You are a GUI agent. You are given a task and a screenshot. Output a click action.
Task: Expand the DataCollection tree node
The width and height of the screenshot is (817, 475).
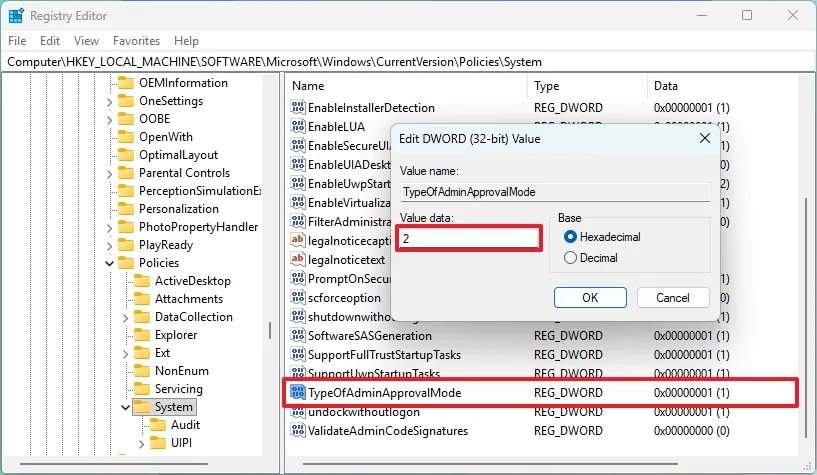(126, 318)
